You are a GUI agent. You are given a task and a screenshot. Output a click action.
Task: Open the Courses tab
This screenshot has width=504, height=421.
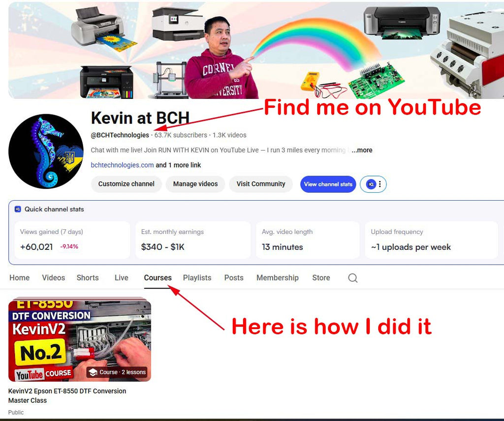point(157,278)
